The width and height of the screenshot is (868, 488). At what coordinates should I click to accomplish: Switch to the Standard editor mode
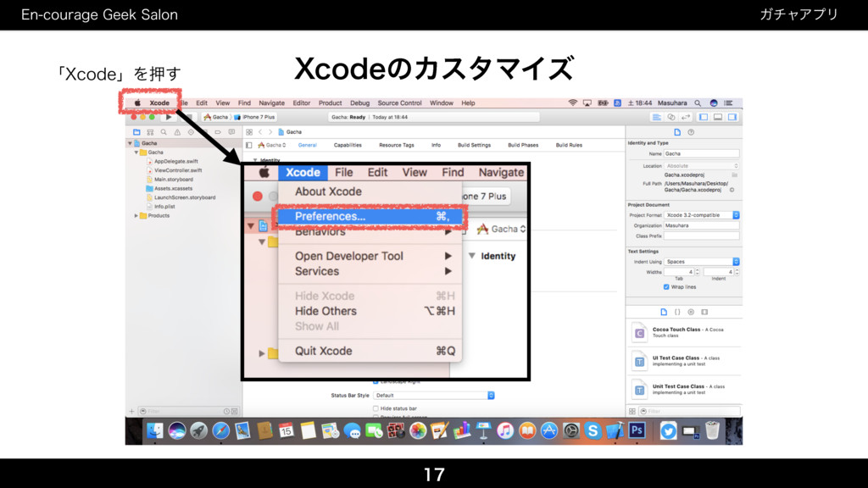click(657, 117)
